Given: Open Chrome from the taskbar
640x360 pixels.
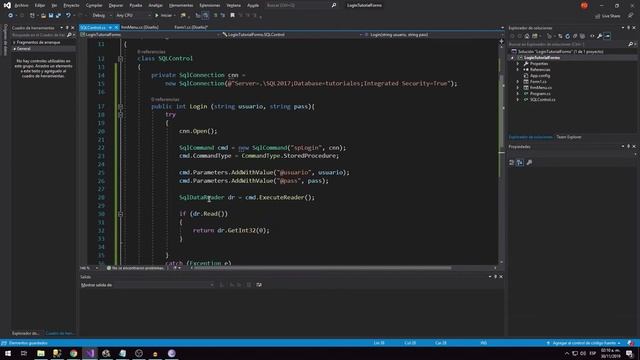Looking at the screenshot, I should (73, 353).
